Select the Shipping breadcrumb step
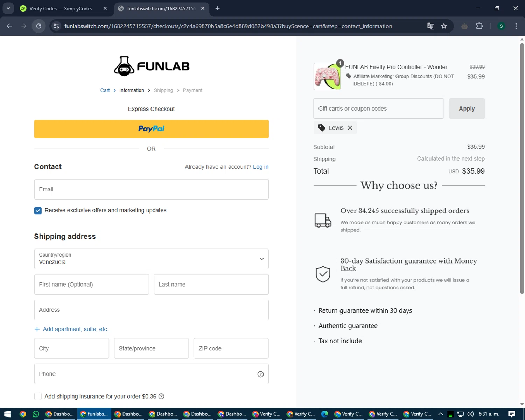The image size is (525, 420). coord(163,90)
